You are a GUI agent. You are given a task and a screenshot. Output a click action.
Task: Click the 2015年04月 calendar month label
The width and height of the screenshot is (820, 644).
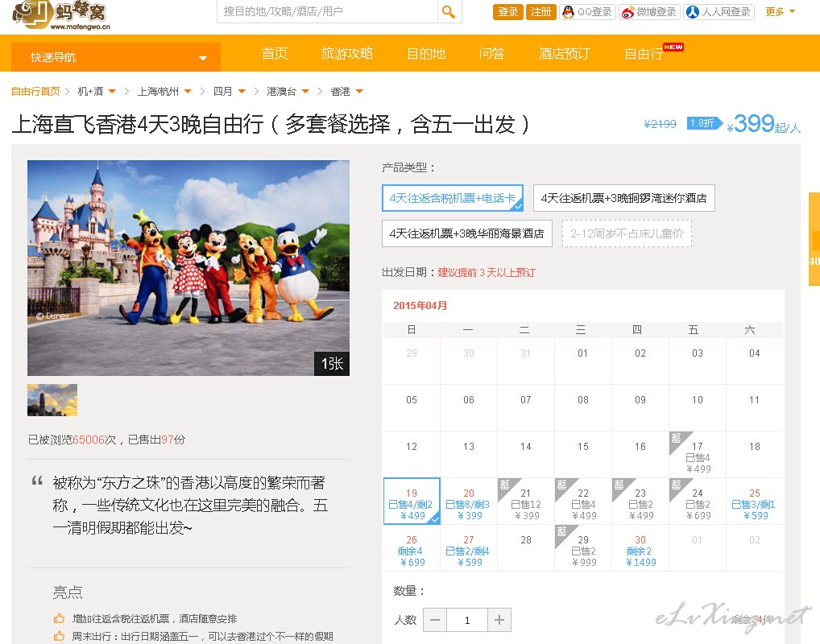(420, 306)
